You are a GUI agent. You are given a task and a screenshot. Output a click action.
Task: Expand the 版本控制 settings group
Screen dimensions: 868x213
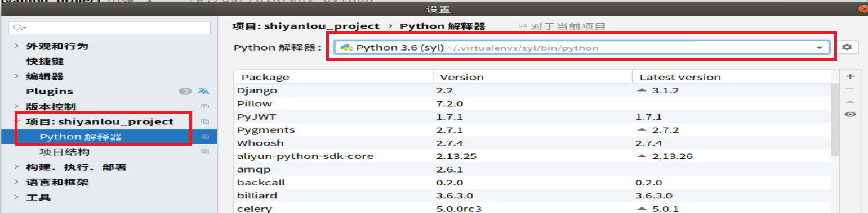(17, 106)
